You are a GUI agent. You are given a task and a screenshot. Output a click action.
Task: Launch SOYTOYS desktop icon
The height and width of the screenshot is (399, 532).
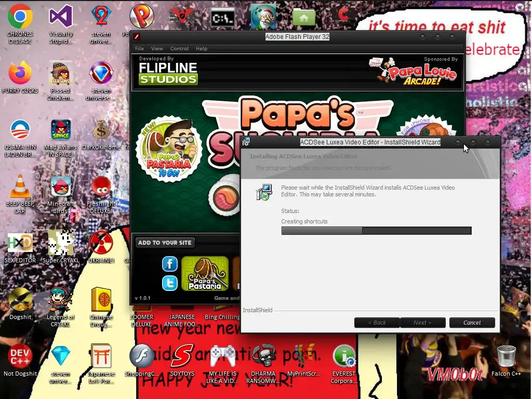click(182, 355)
